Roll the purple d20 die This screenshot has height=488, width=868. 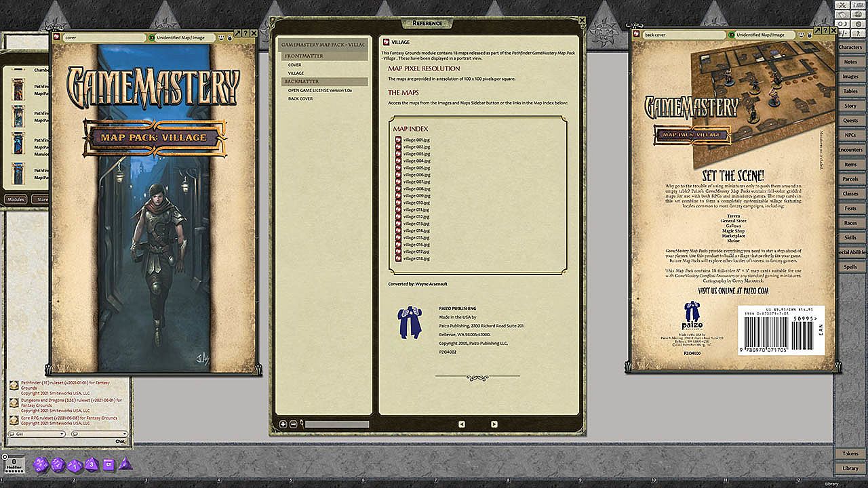click(41, 465)
